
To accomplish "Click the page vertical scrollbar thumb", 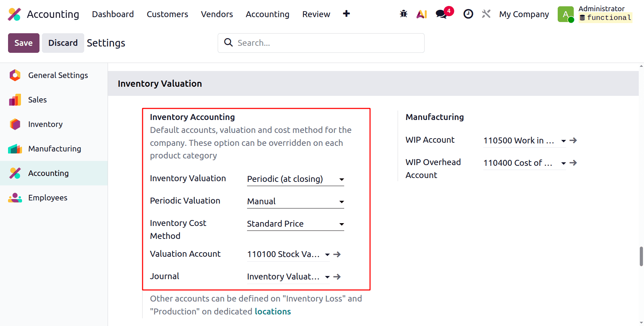I will [641, 256].
